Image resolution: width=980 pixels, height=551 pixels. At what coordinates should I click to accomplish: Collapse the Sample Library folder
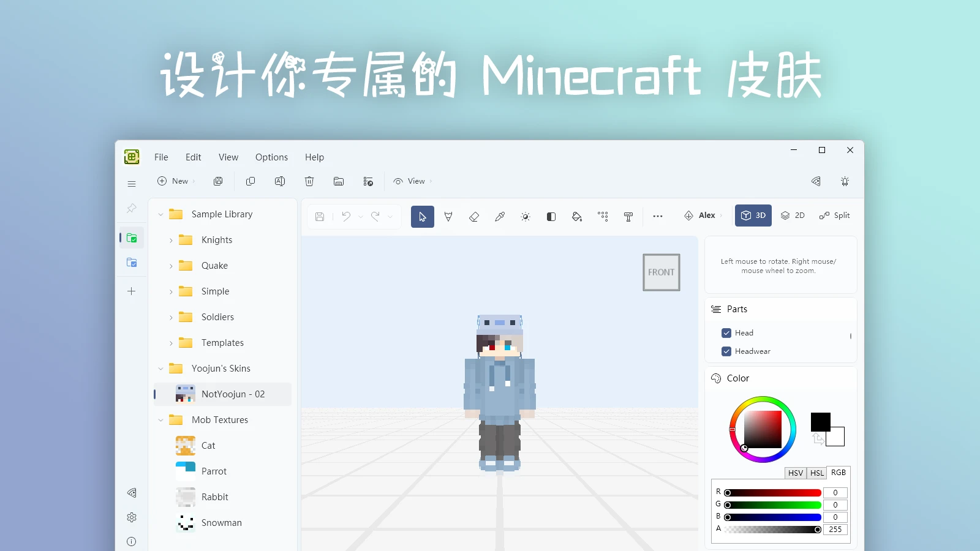[x=160, y=214]
